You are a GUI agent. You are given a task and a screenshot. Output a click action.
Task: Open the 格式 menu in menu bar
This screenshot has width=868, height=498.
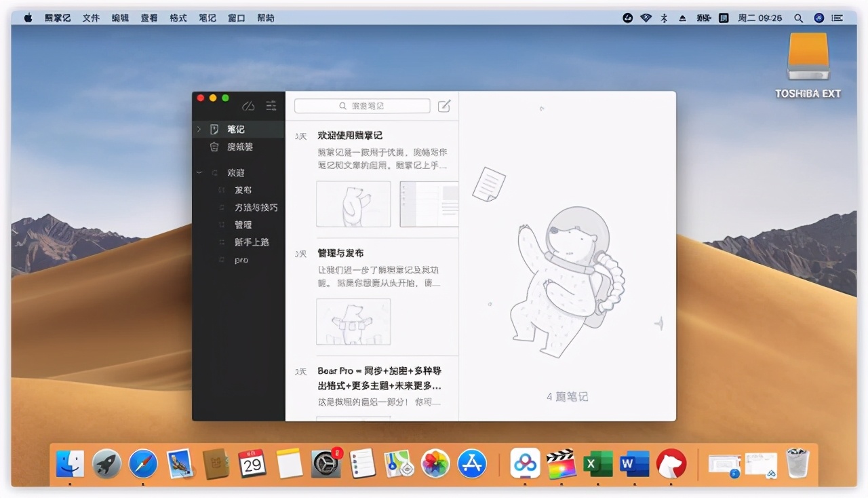point(178,18)
